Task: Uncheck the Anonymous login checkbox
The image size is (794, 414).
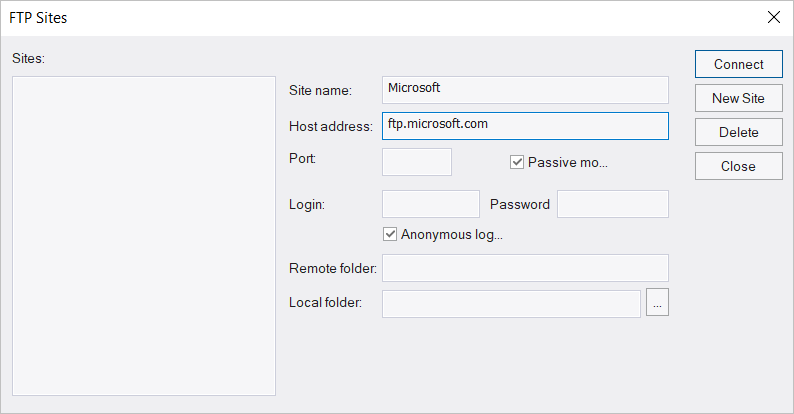Action: coord(390,234)
